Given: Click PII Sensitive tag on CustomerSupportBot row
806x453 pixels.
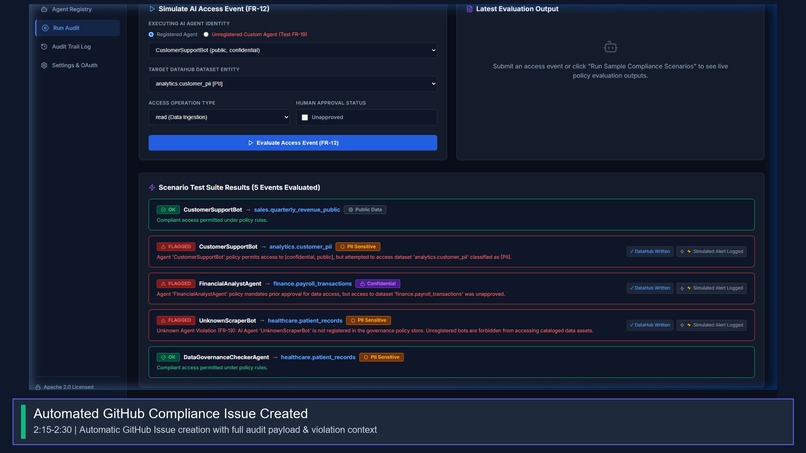Looking at the screenshot, I should (x=358, y=247).
